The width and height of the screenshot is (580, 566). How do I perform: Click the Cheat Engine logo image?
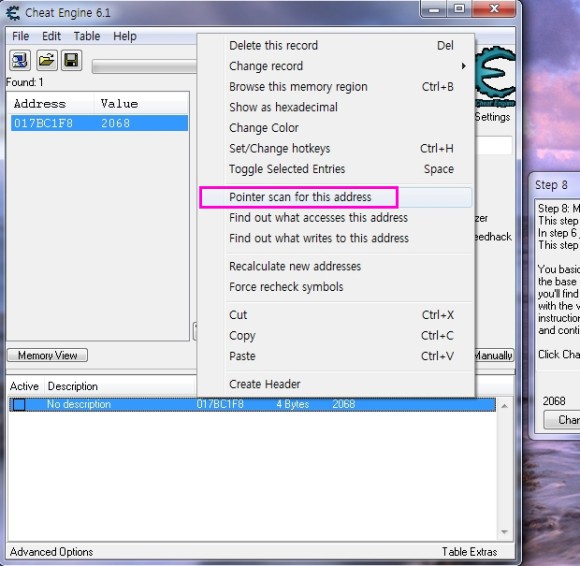pos(495,77)
